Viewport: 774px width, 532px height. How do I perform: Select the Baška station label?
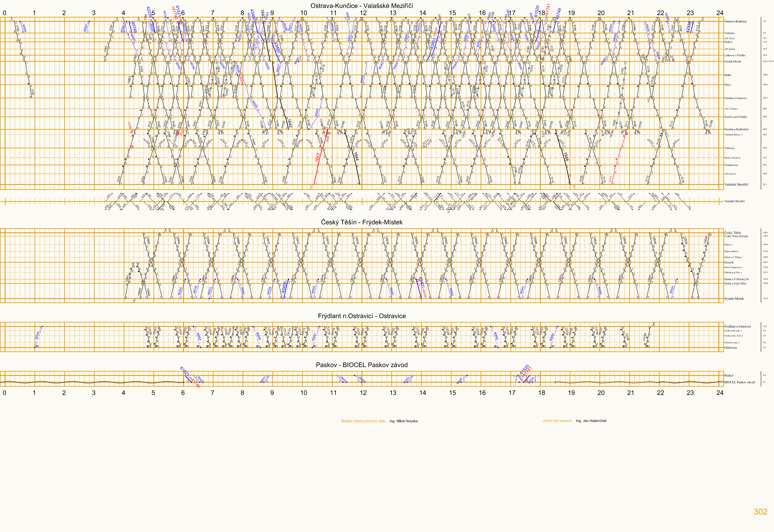(x=728, y=75)
